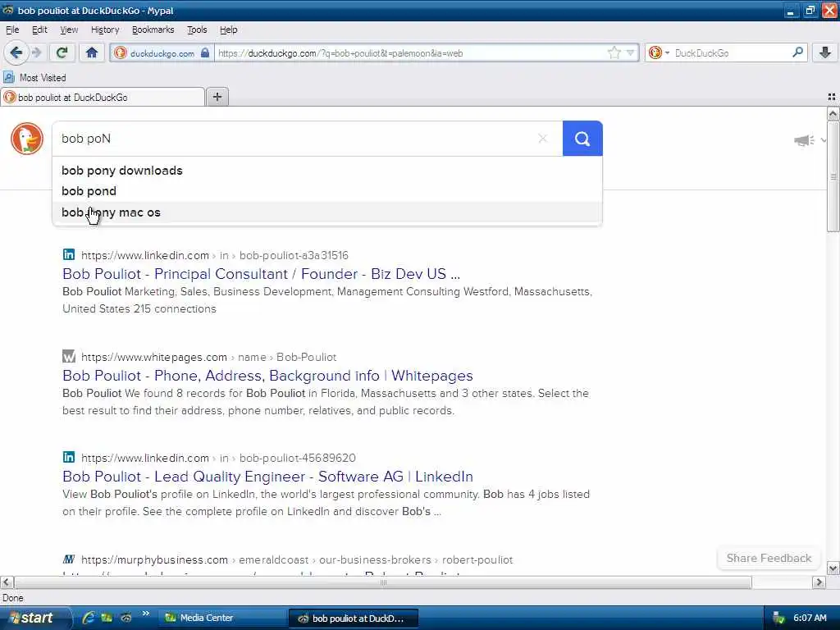This screenshot has height=630, width=840.
Task: Open the View menu
Action: pos(69,30)
